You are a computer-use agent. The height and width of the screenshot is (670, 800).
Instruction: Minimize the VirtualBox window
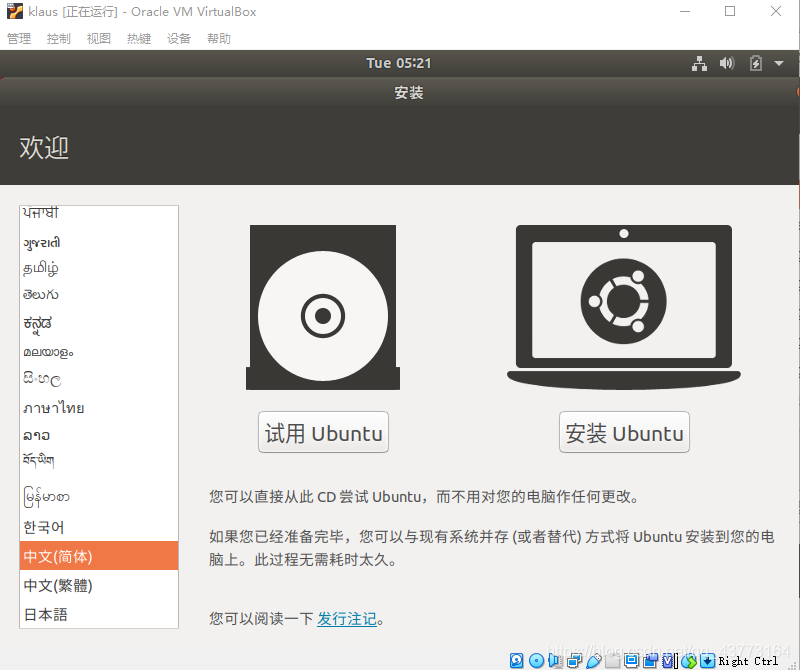[x=685, y=11]
